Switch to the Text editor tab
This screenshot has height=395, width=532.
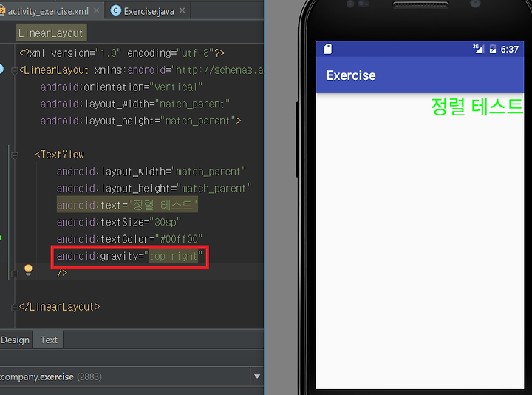49,340
